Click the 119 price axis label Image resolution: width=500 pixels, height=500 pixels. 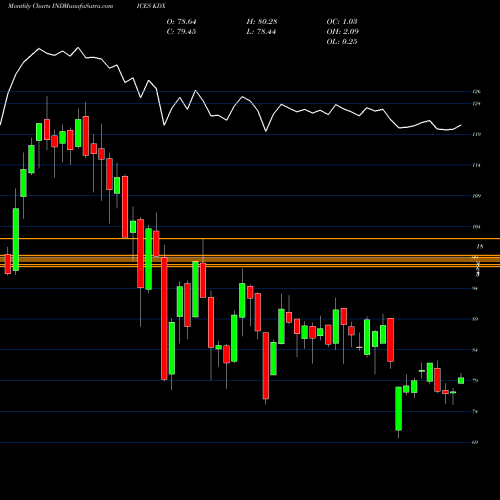click(476, 134)
